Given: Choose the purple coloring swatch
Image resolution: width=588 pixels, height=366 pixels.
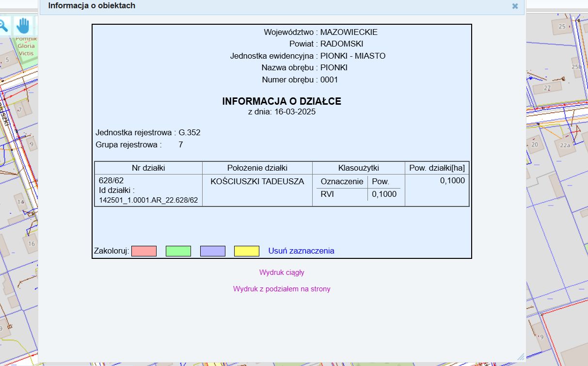Looking at the screenshot, I should [212, 251].
